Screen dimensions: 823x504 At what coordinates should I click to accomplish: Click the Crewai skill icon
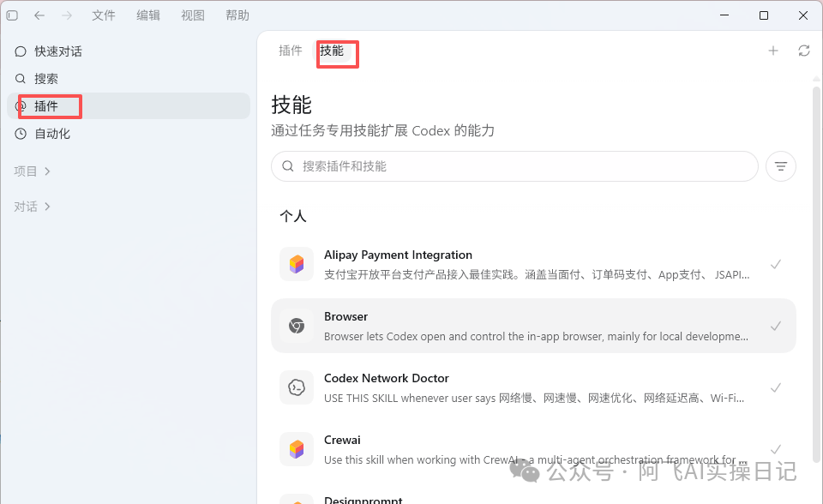[297, 449]
